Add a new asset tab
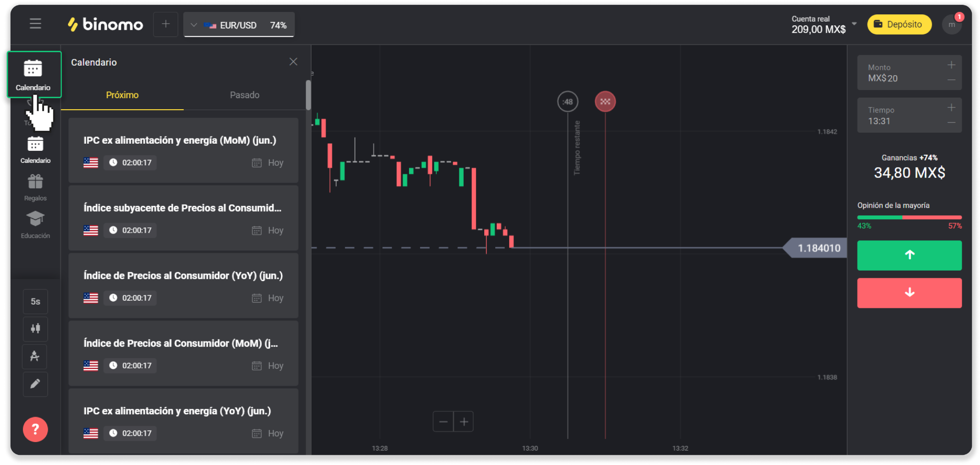 pos(166,24)
